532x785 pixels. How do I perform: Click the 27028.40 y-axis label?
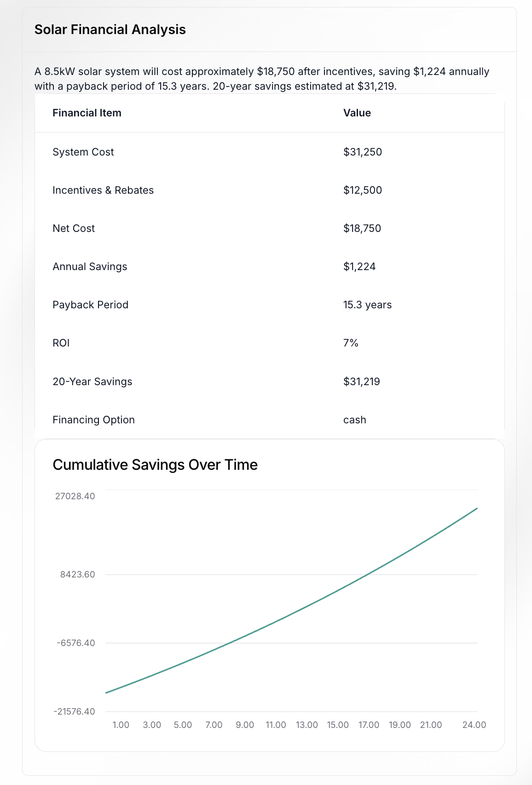point(75,496)
